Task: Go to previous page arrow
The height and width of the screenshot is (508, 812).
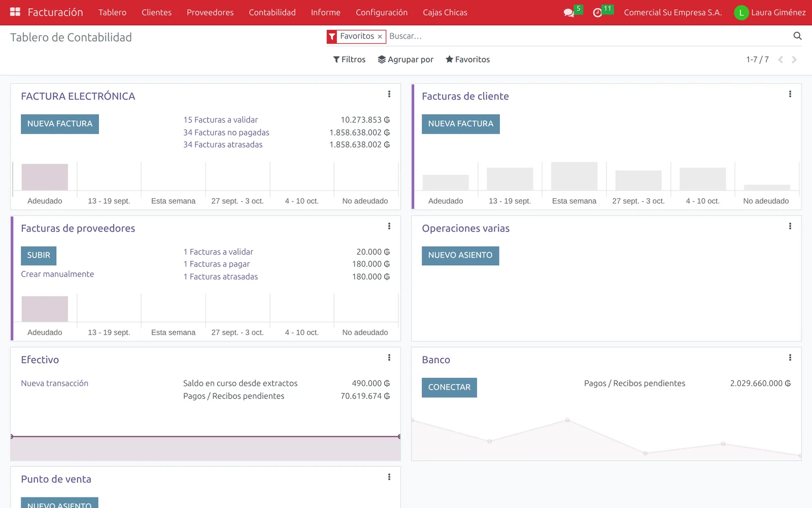Action: click(781, 60)
